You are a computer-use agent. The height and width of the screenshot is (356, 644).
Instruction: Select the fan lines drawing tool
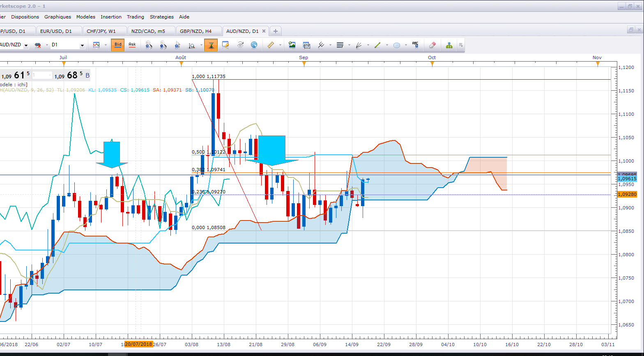(359, 45)
